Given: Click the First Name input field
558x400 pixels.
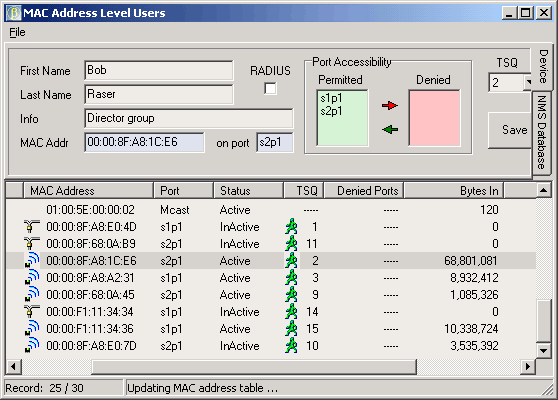Looking at the screenshot, I should click(x=159, y=70).
